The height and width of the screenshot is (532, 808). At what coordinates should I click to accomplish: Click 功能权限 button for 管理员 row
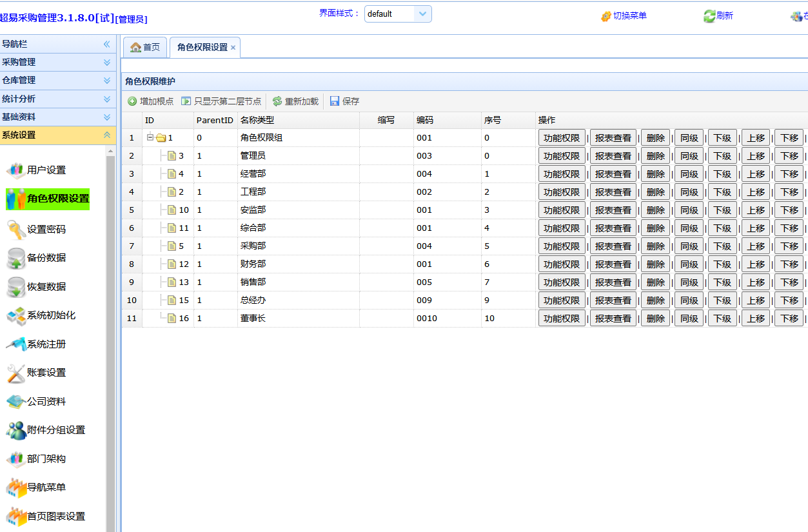[x=562, y=156]
